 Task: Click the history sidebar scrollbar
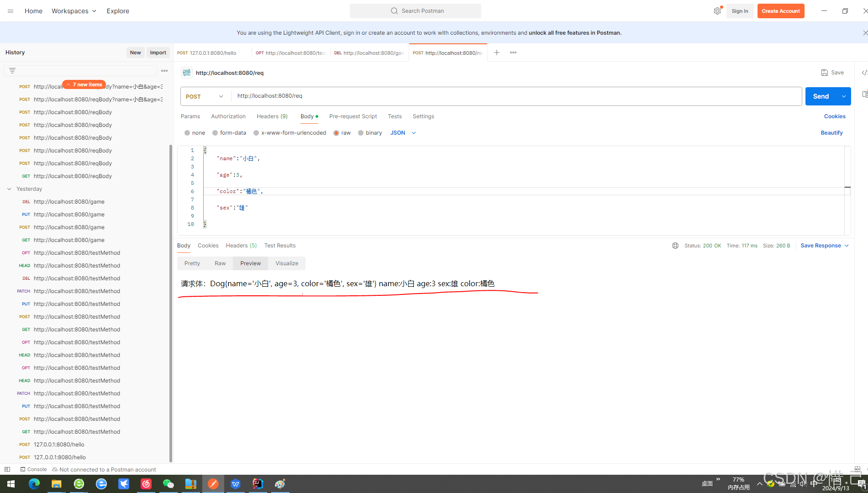click(171, 304)
